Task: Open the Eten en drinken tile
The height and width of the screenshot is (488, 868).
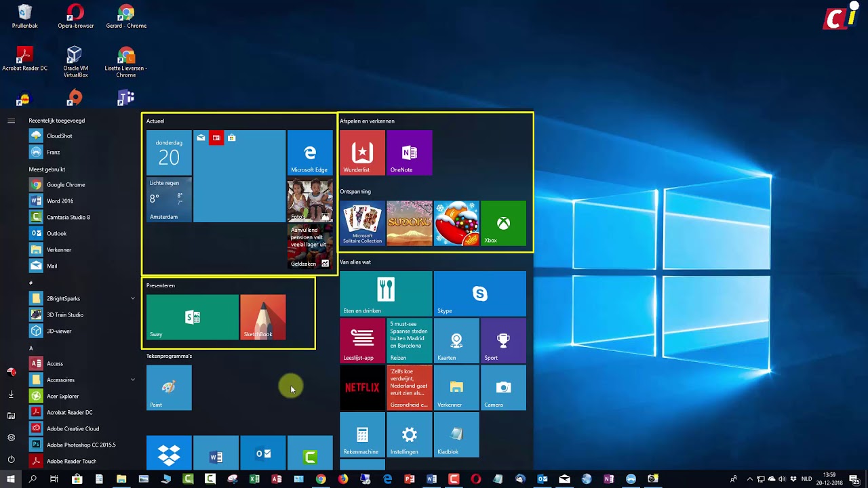Action: (386, 293)
